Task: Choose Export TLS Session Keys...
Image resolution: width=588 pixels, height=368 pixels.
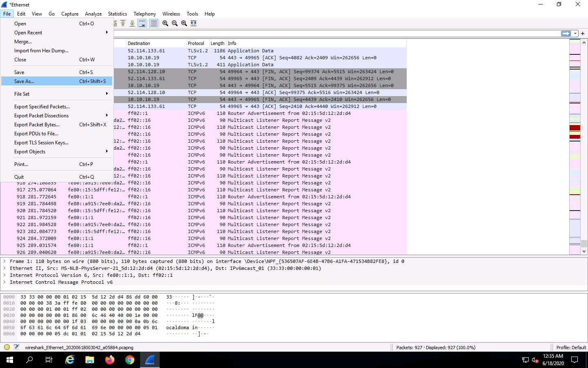Action: point(57,143)
